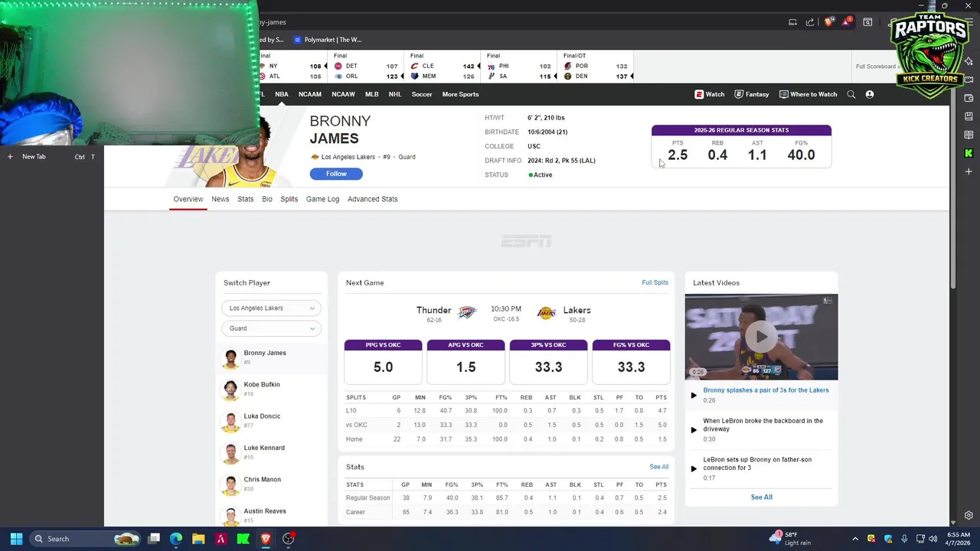Switch to the News tab
Screen dimensions: 980x551
[x=220, y=199]
